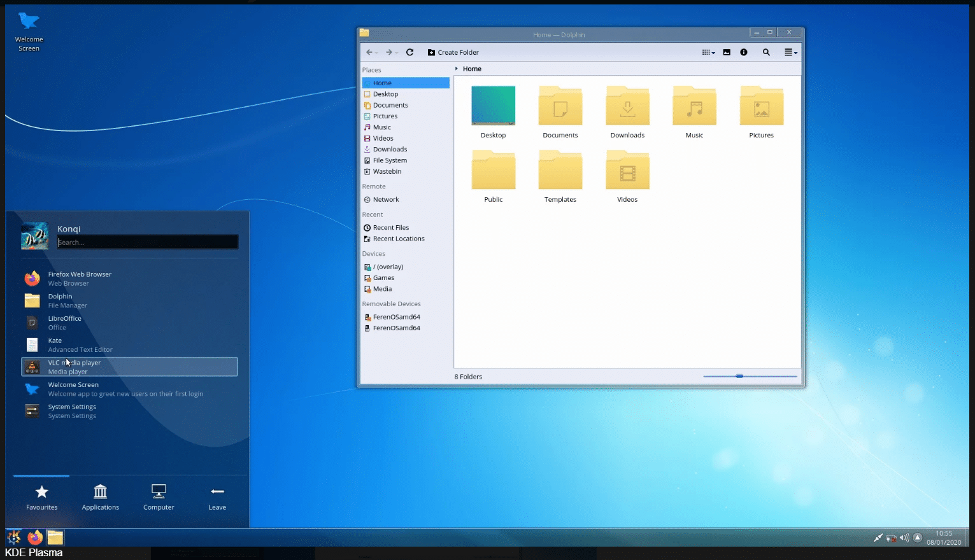Screen dimensions: 975x560
Task: Click Firefox icon in taskbar
Action: coord(35,537)
